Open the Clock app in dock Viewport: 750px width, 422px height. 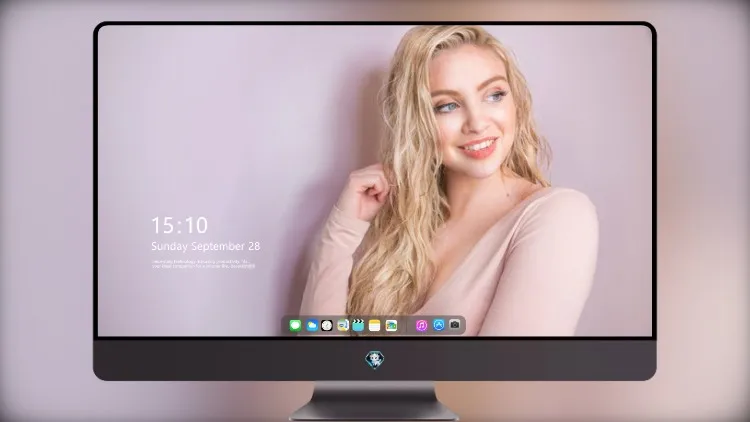click(x=327, y=325)
